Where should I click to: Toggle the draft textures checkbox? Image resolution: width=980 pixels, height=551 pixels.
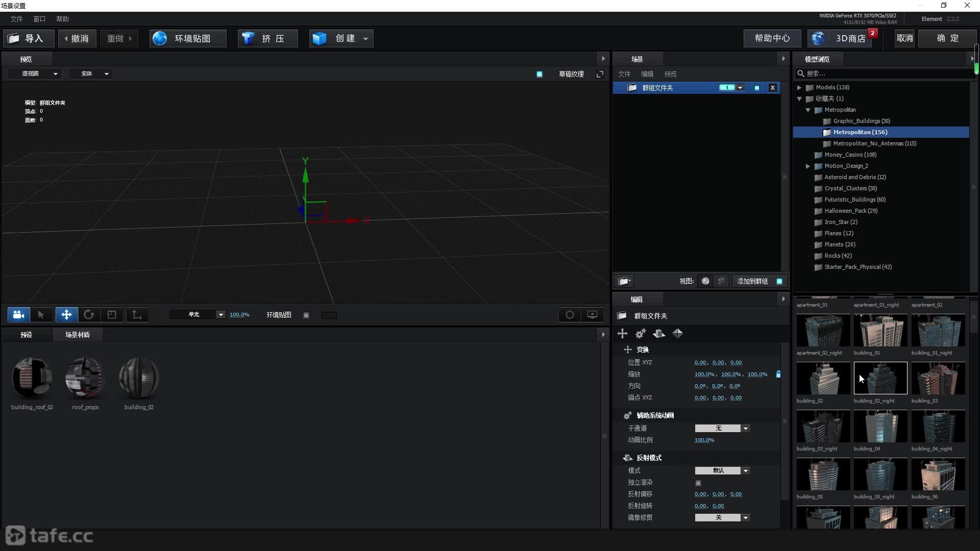[x=540, y=74]
